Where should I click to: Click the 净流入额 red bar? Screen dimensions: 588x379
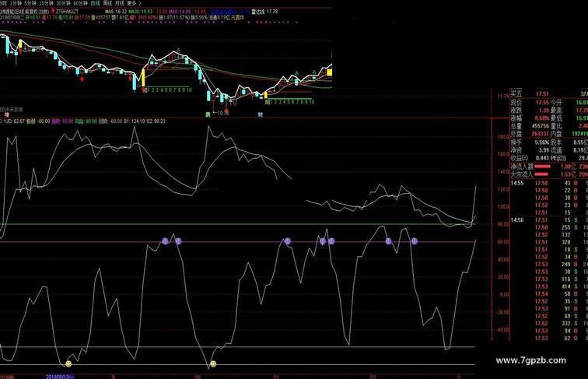[542, 167]
